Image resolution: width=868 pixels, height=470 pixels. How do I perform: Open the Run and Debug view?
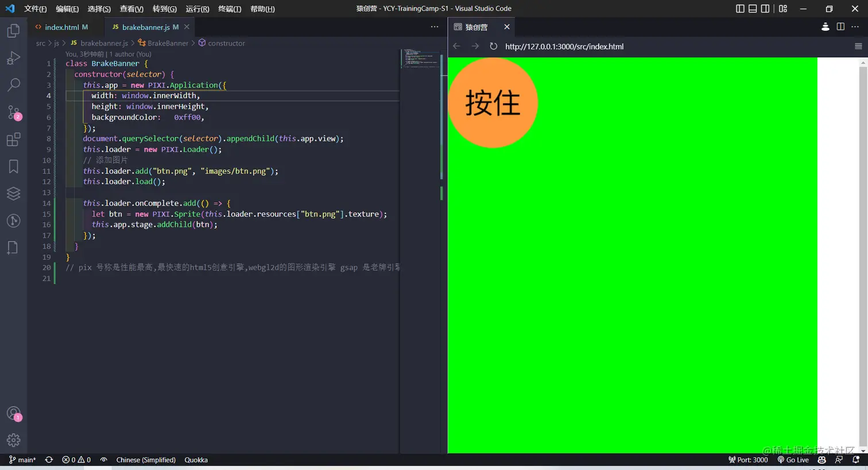[13, 58]
